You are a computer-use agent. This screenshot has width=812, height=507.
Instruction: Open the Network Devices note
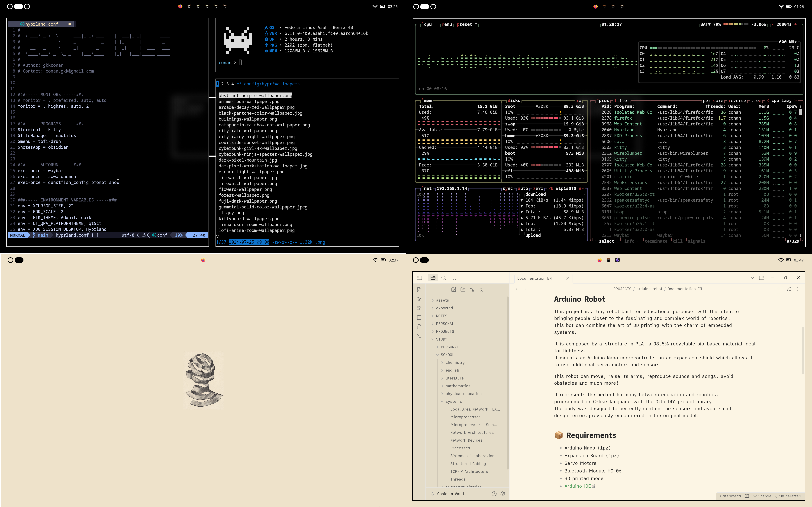[x=466, y=440]
